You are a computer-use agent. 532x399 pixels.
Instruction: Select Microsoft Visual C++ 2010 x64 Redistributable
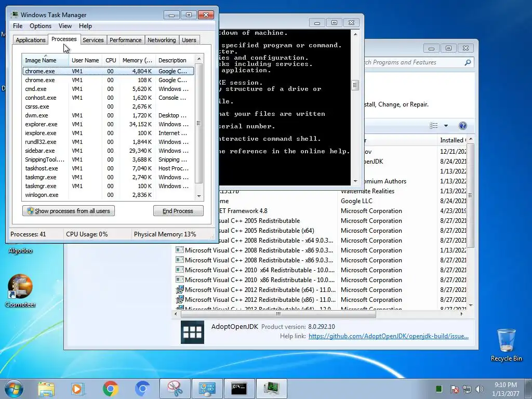(x=260, y=270)
